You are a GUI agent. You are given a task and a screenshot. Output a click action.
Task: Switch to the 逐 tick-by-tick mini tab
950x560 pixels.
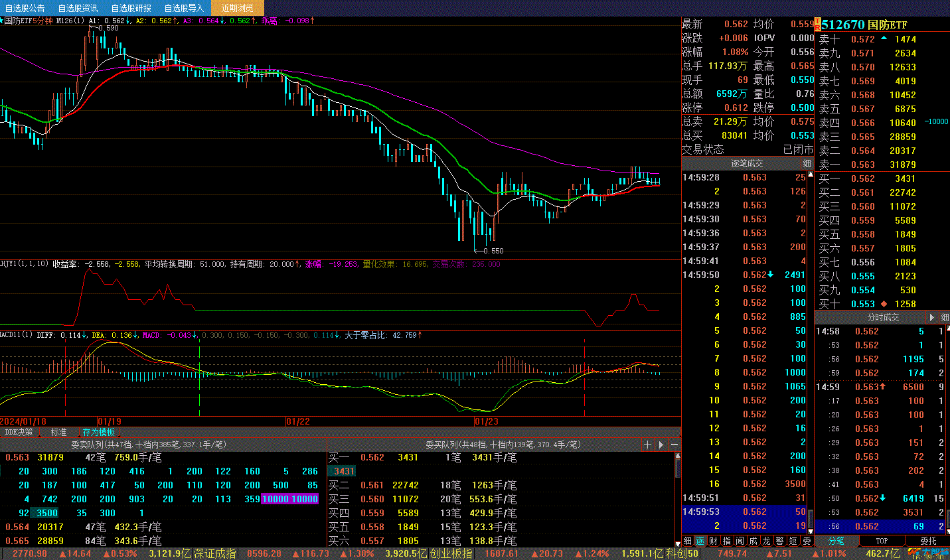(x=700, y=541)
